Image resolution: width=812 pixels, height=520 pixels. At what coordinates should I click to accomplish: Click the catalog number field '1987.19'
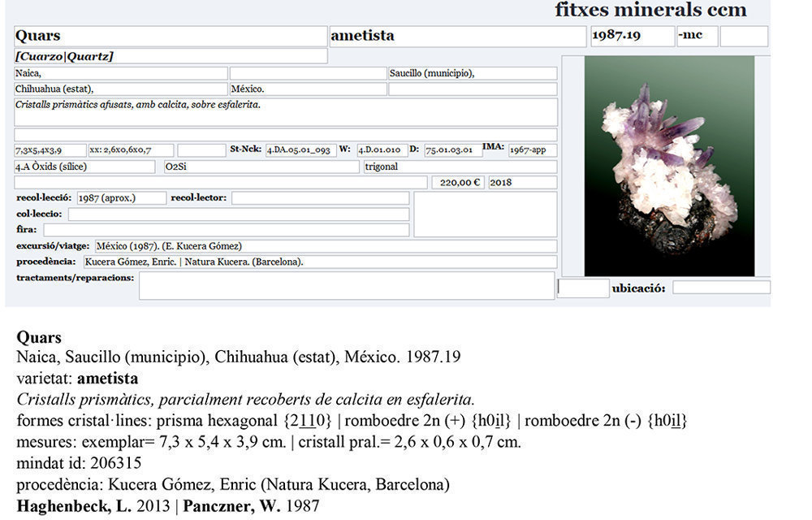633,37
